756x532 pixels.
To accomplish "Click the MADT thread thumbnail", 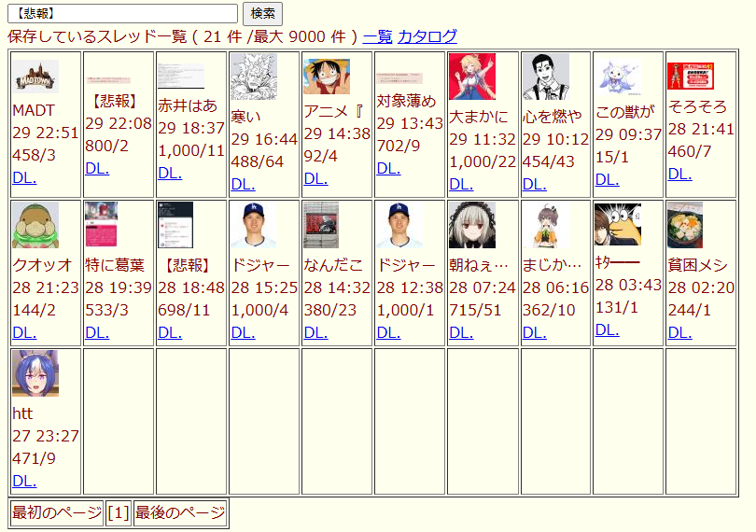I will [x=35, y=77].
